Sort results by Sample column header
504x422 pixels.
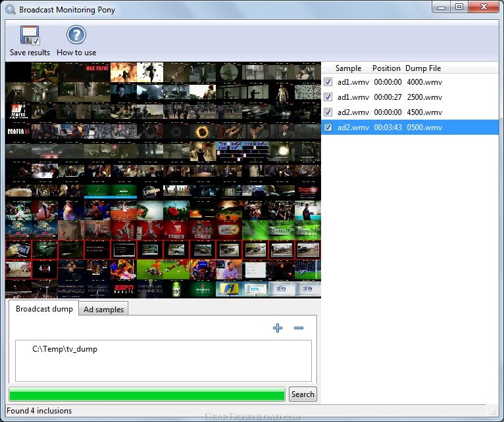coord(348,68)
